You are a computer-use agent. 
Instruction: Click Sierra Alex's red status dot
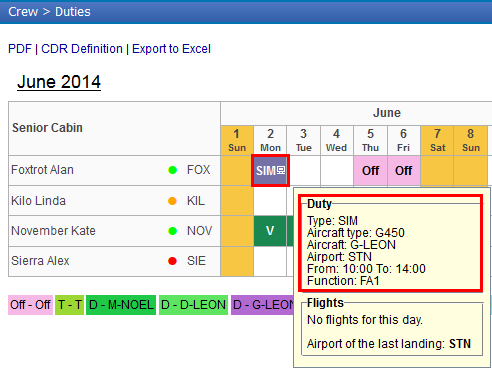pyautogui.click(x=172, y=261)
